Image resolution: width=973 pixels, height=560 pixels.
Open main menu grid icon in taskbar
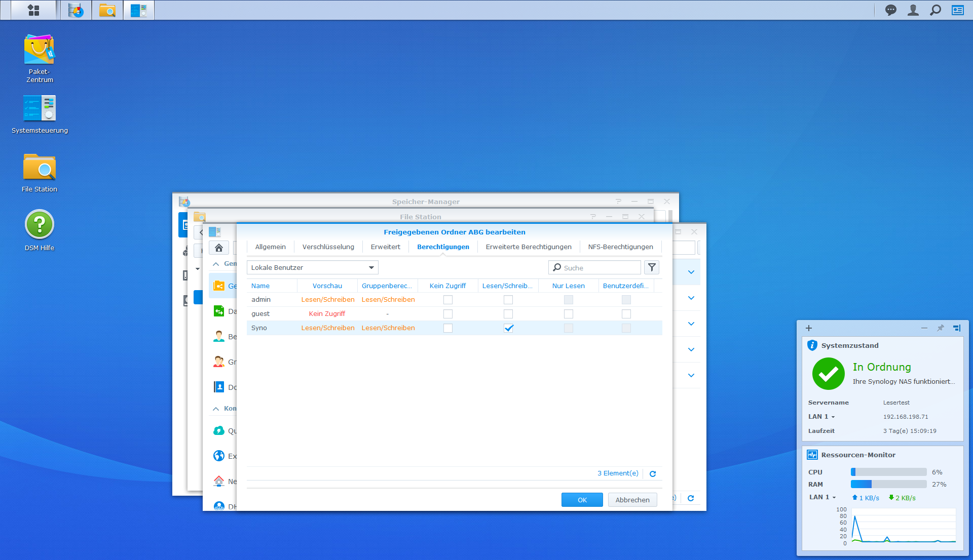[x=33, y=10]
